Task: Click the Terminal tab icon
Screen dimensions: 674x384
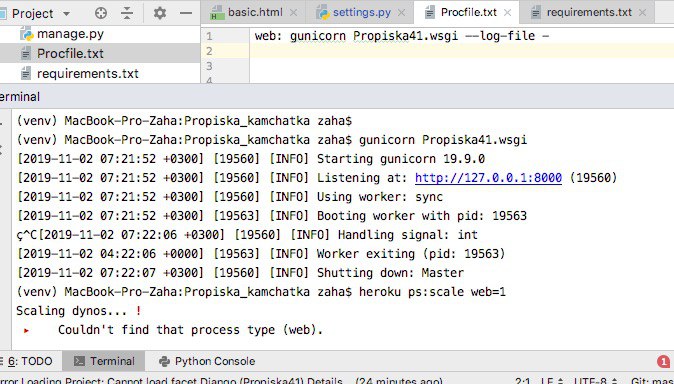Action: coord(79,361)
